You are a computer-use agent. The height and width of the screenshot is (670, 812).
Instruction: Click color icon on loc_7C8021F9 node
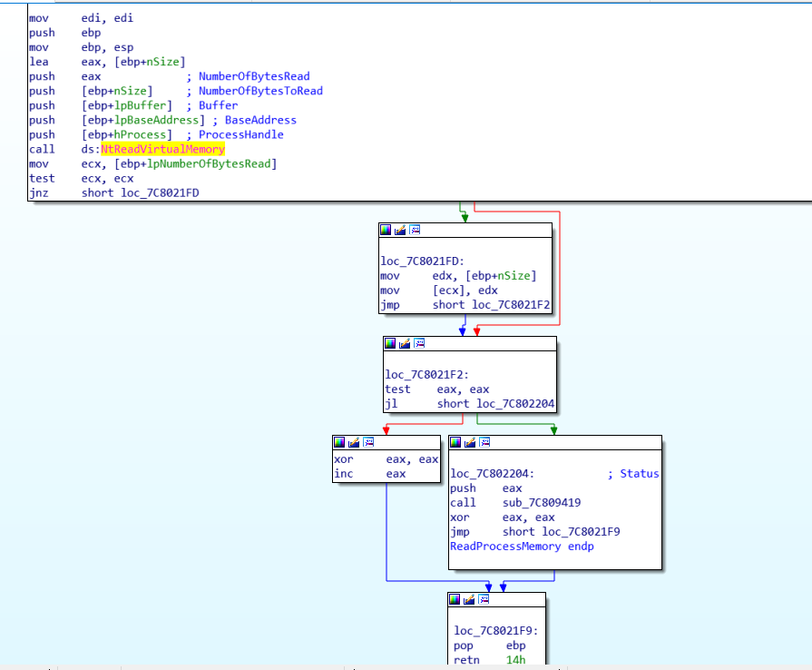(455, 599)
